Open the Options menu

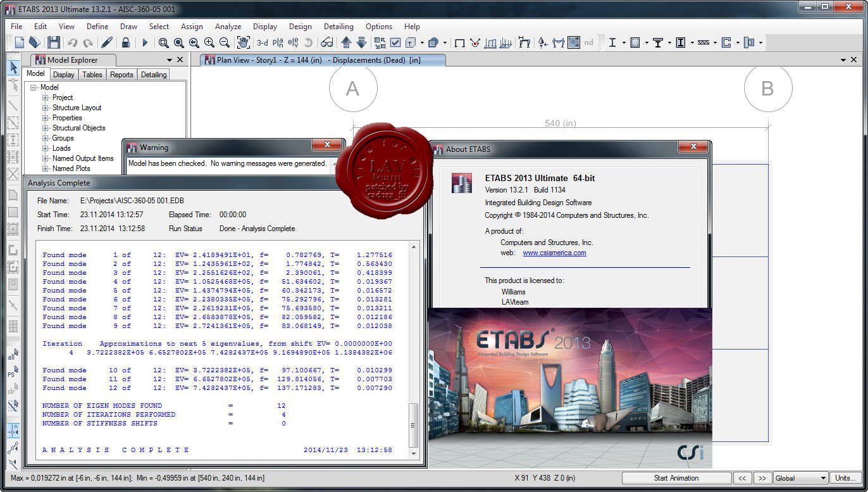pyautogui.click(x=379, y=27)
